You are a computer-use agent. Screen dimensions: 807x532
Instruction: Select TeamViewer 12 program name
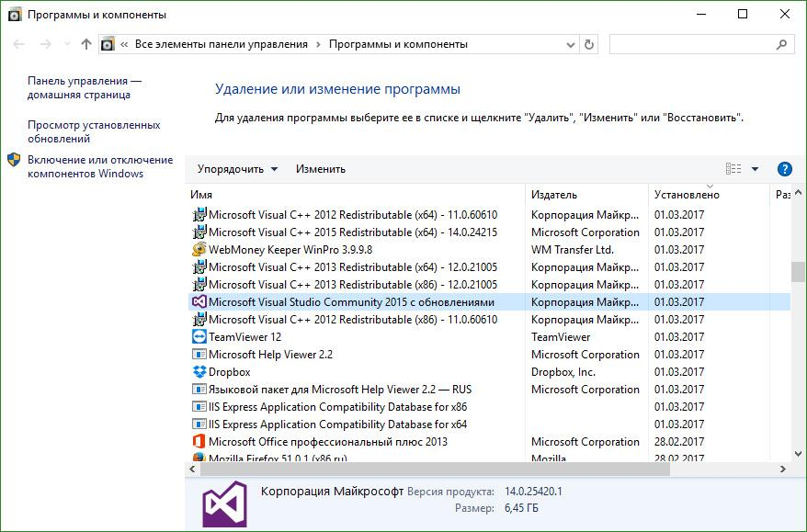click(245, 337)
